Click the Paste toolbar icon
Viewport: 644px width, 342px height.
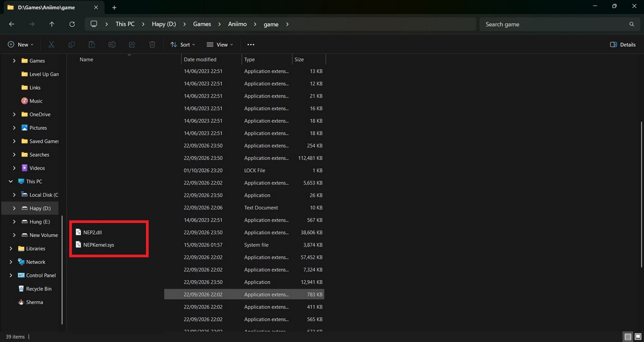pos(92,44)
